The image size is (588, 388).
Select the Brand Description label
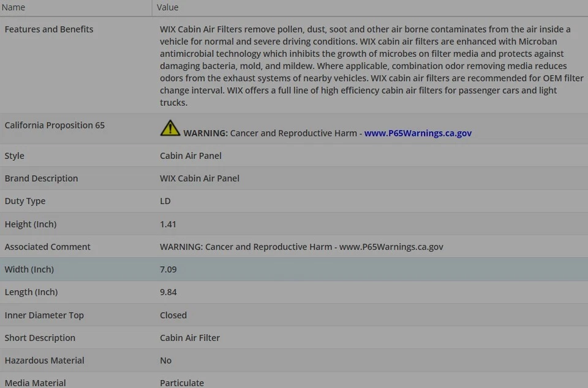[x=41, y=178]
